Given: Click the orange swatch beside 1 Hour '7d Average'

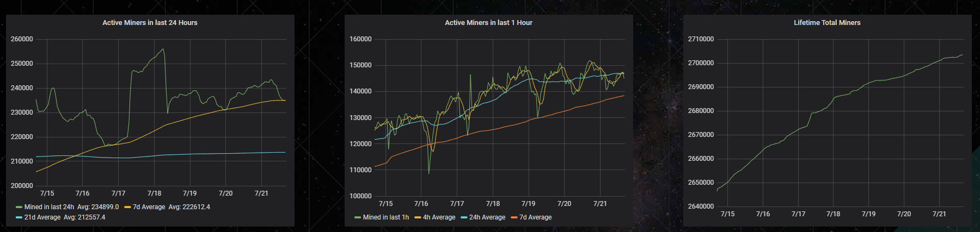Looking at the screenshot, I should click(x=514, y=217).
